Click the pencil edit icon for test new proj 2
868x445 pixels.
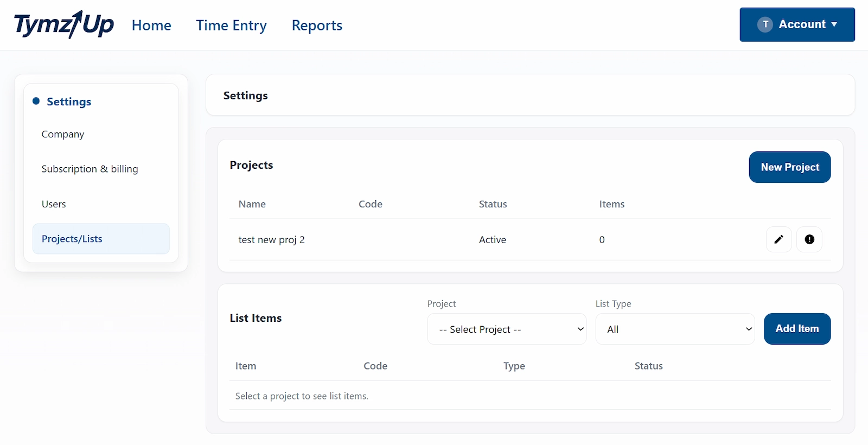click(x=778, y=239)
